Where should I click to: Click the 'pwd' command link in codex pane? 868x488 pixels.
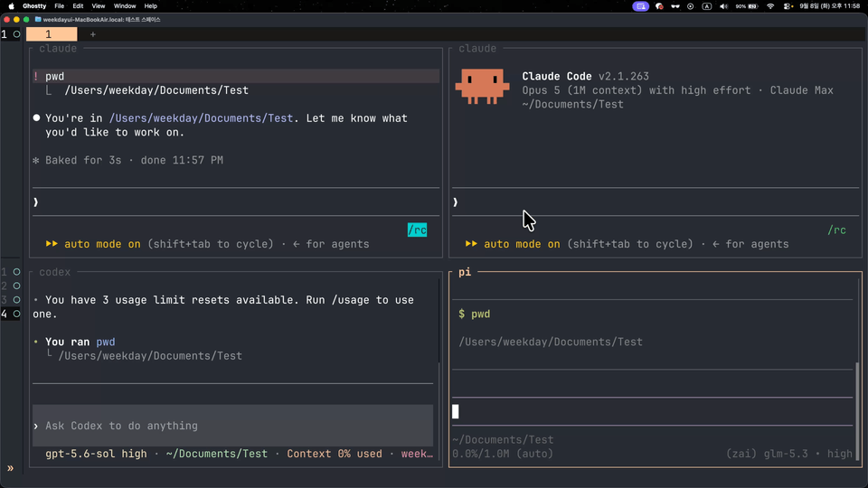point(106,342)
